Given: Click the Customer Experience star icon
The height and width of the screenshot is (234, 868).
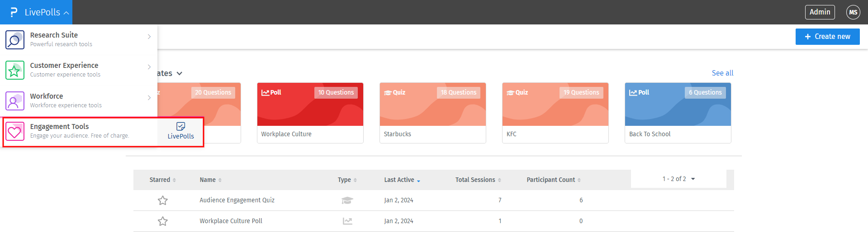Looking at the screenshot, I should pos(14,70).
